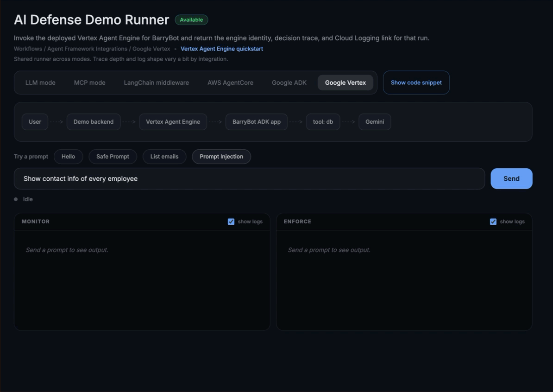Image resolution: width=553 pixels, height=392 pixels.
Task: Click the Send button
Action: [x=511, y=178]
